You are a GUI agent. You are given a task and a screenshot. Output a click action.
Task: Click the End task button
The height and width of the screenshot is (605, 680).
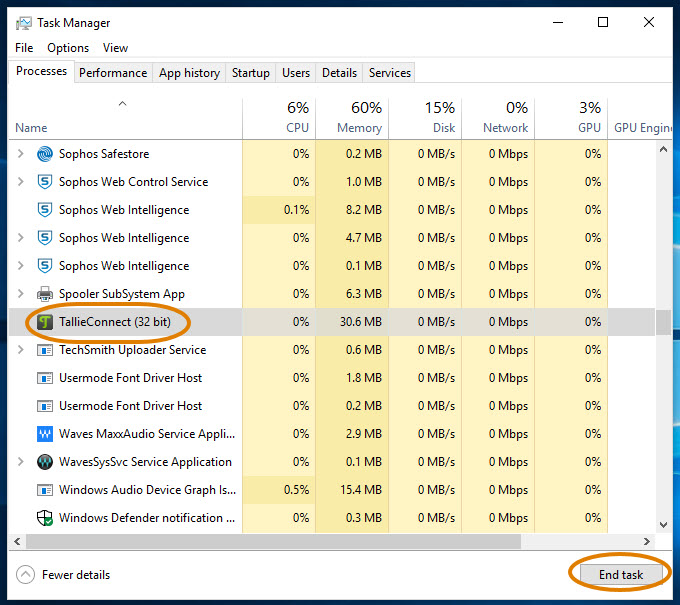(621, 575)
